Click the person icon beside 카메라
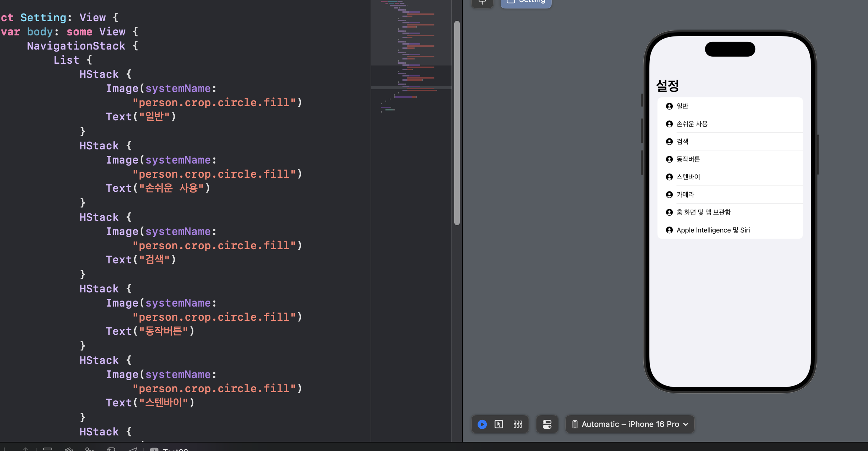This screenshot has width=868, height=451. 669,195
